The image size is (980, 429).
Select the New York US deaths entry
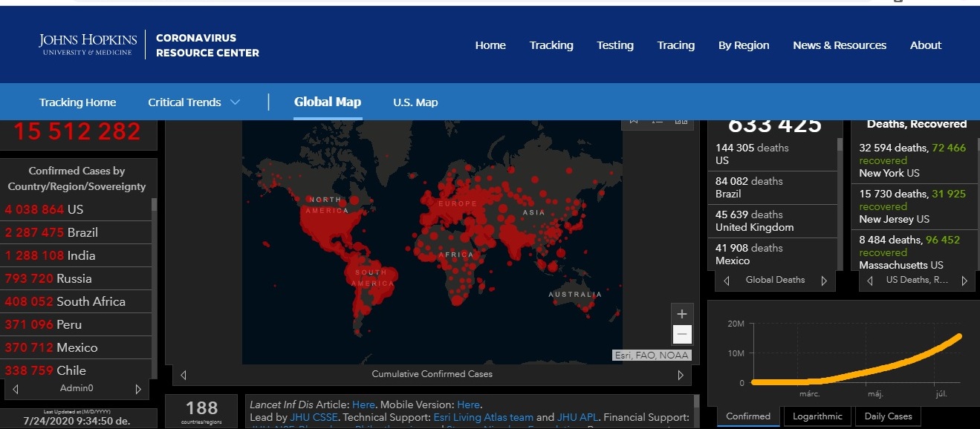915,160
